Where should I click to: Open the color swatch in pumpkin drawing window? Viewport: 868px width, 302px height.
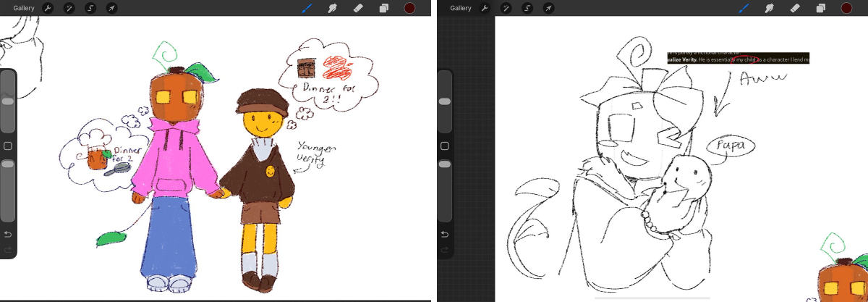click(409, 8)
